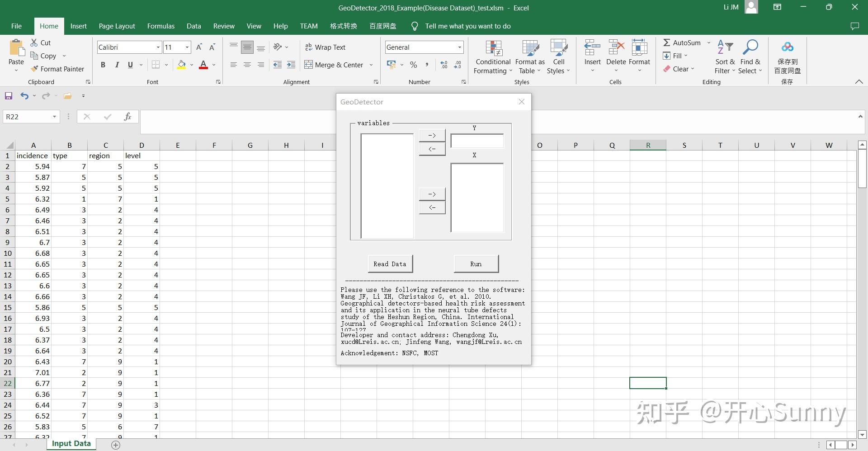The height and width of the screenshot is (451, 868).
Task: Select the column R header
Action: (648, 145)
